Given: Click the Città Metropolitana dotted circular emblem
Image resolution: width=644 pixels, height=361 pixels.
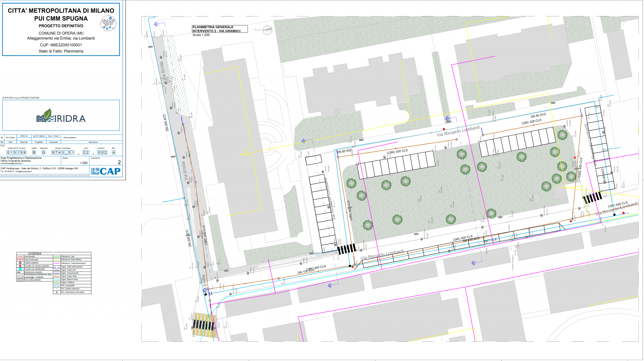Looking at the screenshot, I should tap(108, 23).
